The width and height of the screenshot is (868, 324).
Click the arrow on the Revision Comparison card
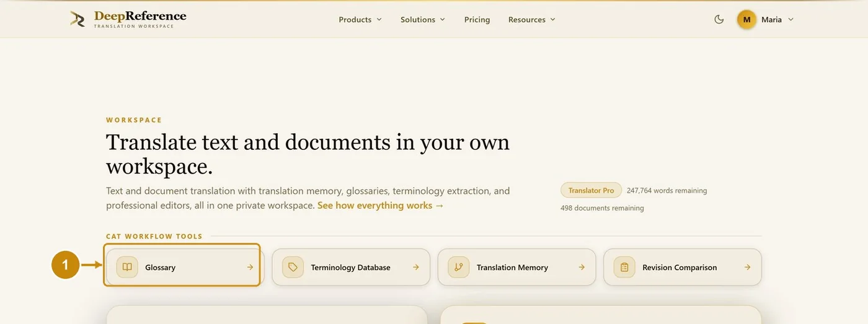747,267
